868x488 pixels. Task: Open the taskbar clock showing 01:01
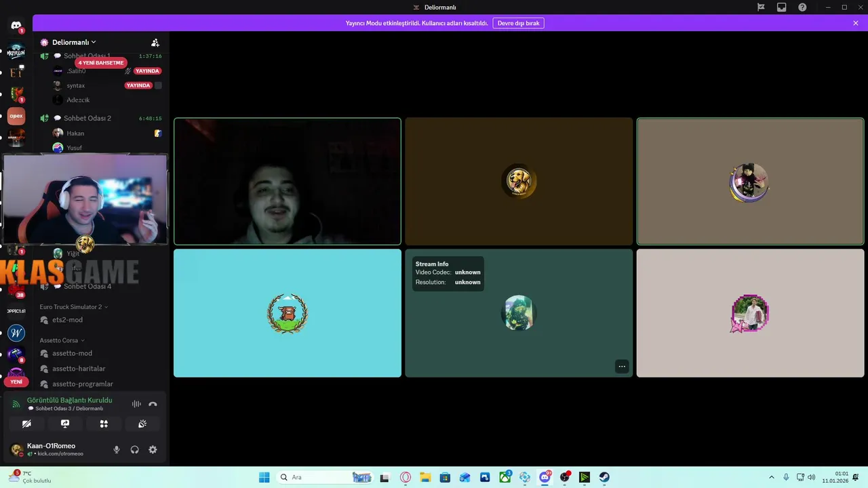tap(835, 477)
